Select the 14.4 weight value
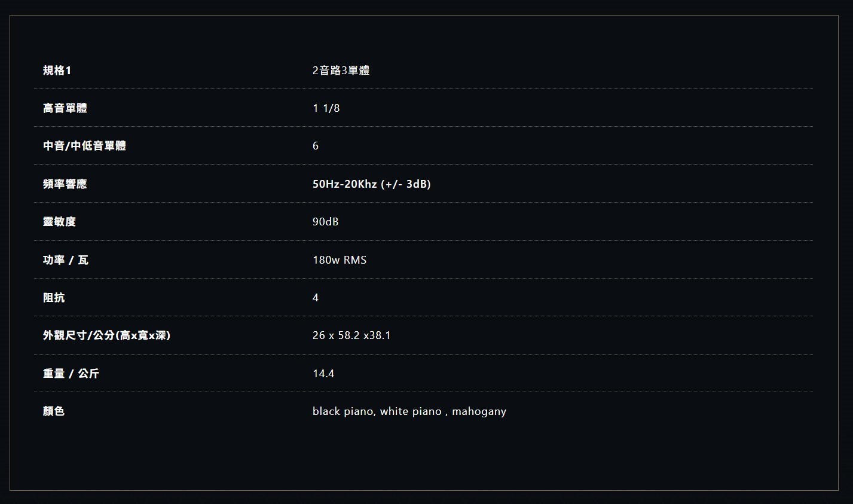This screenshot has width=853, height=504. pos(323,374)
